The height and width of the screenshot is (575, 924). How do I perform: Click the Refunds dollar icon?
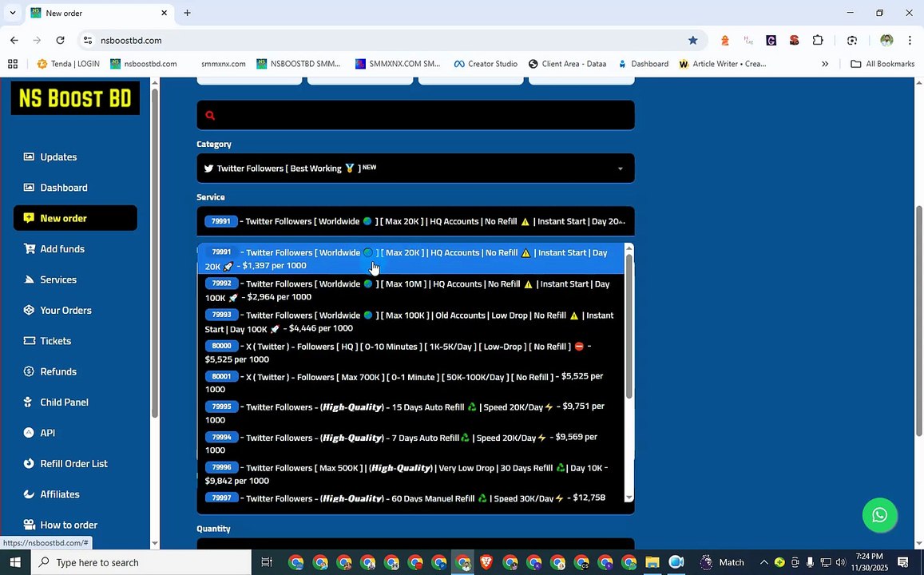(29, 371)
